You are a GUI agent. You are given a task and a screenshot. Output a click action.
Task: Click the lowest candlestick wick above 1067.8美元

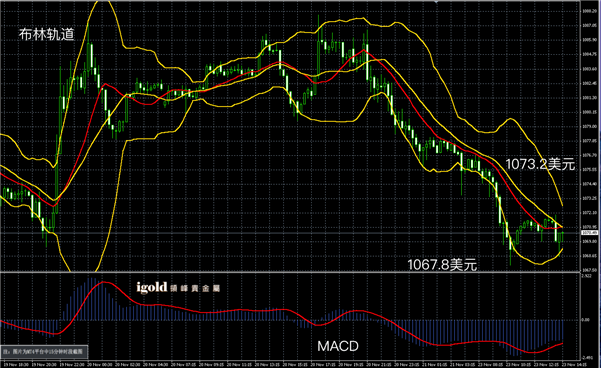(511, 257)
